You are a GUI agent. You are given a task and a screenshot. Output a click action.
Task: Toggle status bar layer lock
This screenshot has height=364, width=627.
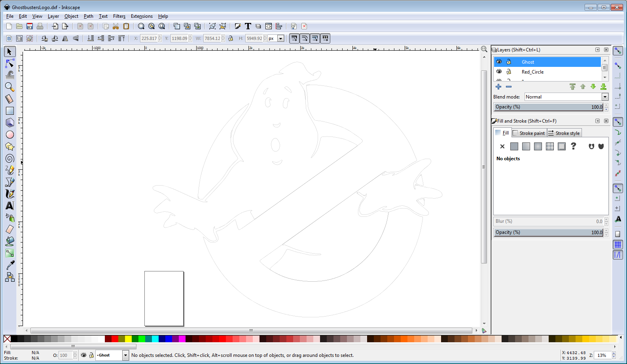[91, 355]
